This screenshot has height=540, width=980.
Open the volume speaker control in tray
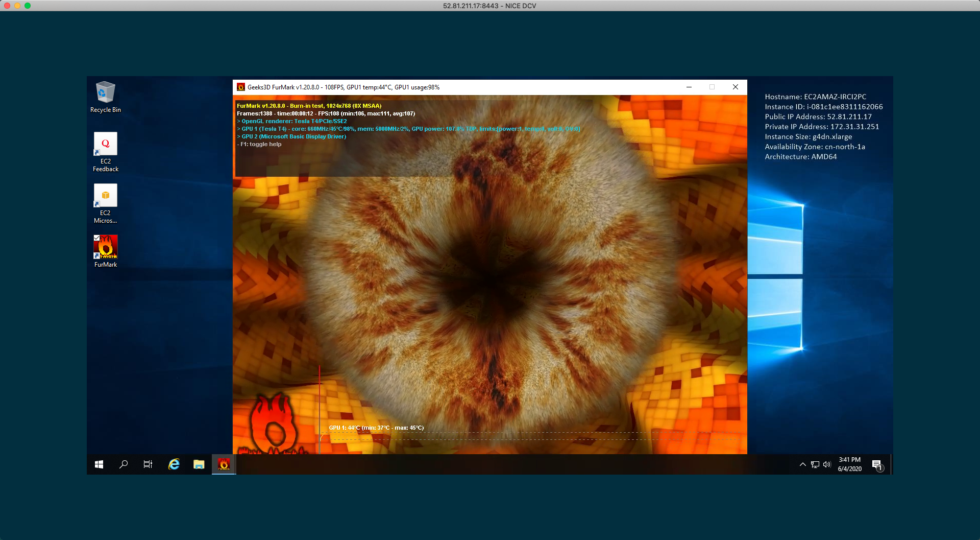coord(827,464)
